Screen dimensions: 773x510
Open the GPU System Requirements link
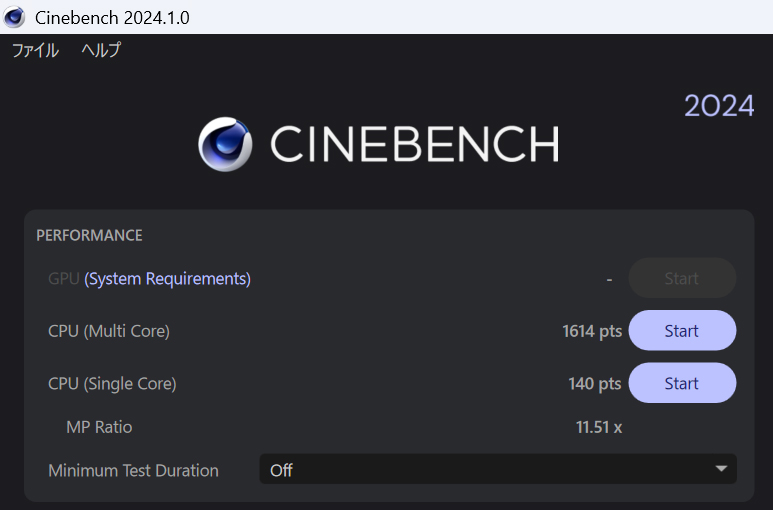pos(167,279)
